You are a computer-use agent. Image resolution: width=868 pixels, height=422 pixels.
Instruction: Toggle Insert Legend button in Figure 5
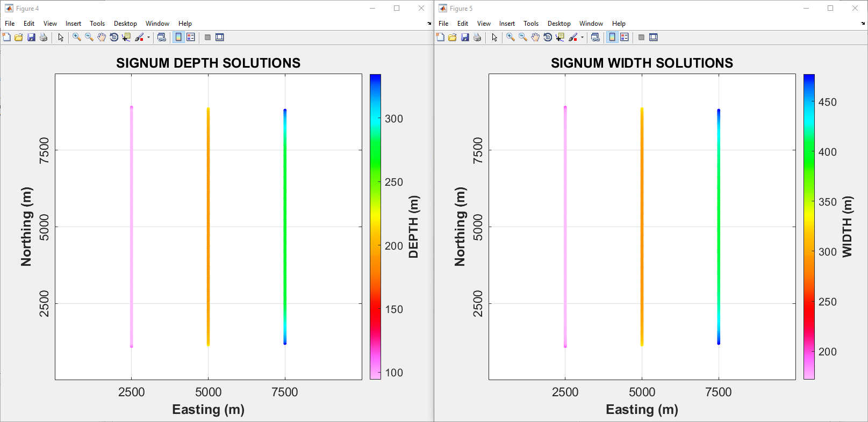click(x=625, y=37)
